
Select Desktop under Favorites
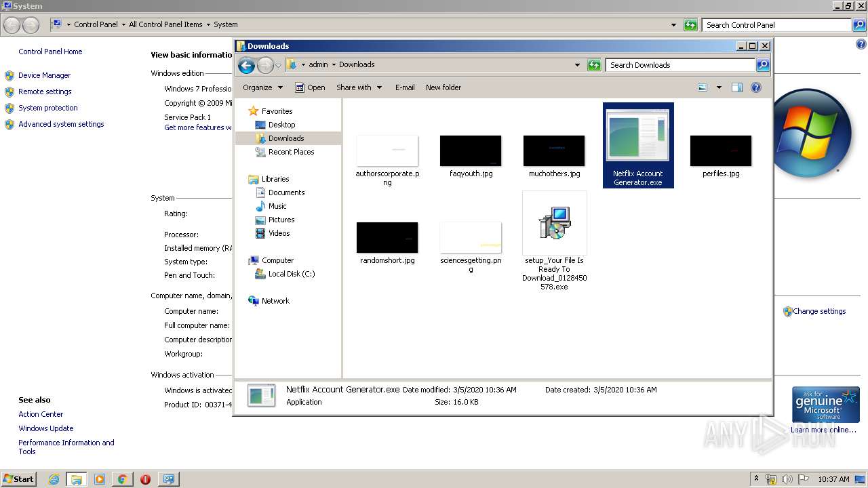(275, 125)
